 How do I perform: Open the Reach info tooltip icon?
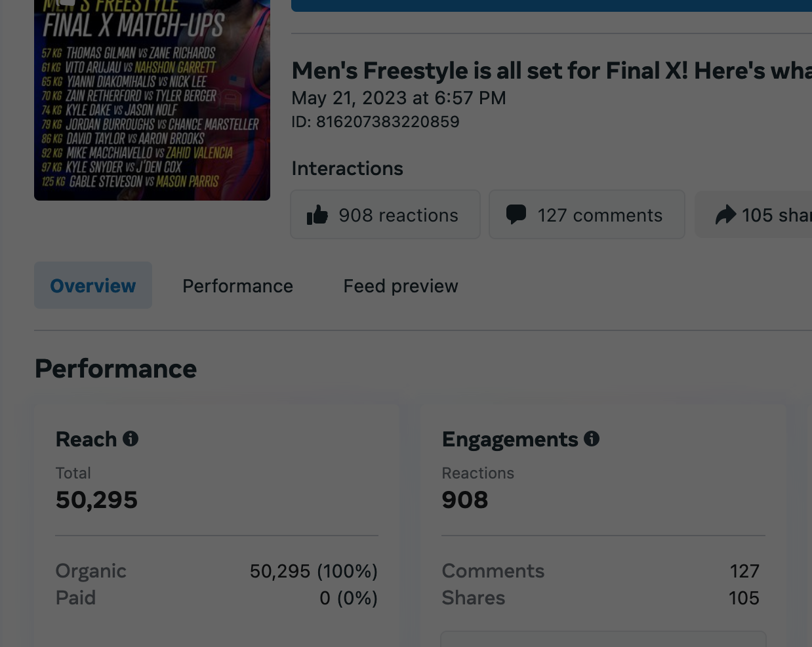pyautogui.click(x=131, y=439)
